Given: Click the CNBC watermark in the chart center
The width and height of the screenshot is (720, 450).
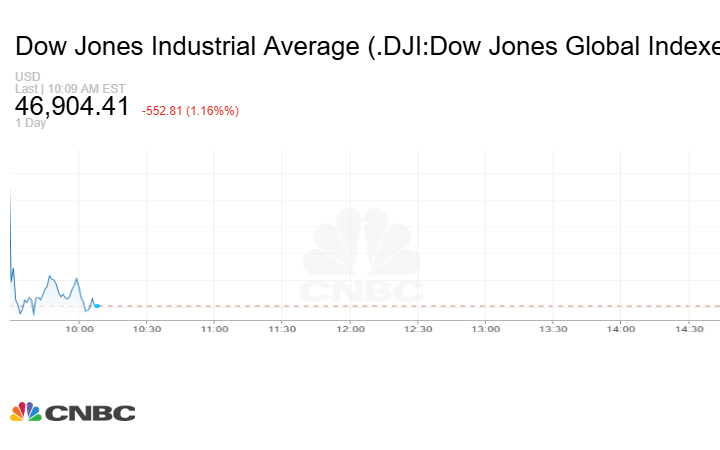Looking at the screenshot, I should click(362, 257).
